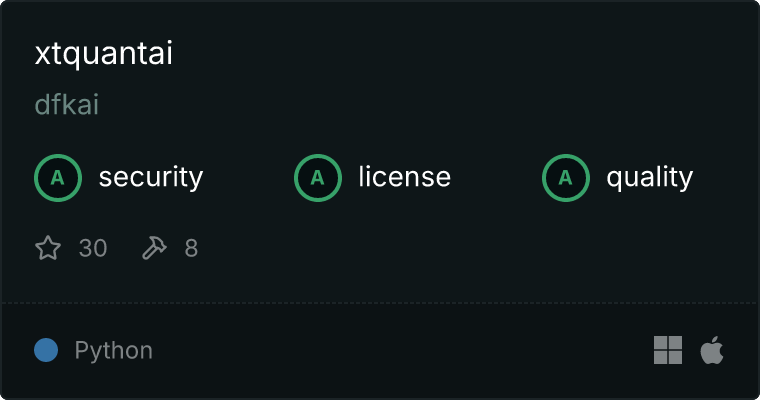Click the license grade A badge
This screenshot has height=400, width=760.
317,178
